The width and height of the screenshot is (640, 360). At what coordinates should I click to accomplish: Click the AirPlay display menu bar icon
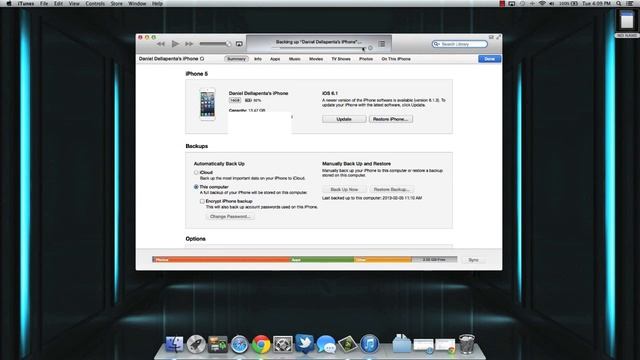[511, 4]
